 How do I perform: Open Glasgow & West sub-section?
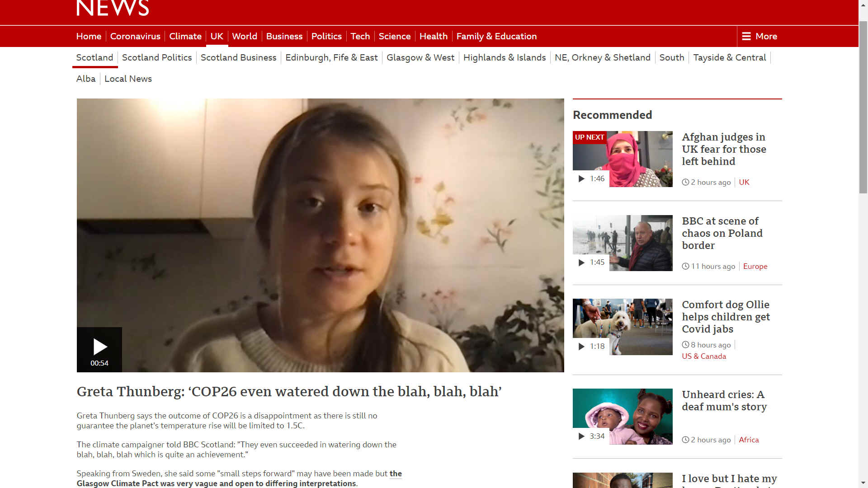[x=420, y=57]
